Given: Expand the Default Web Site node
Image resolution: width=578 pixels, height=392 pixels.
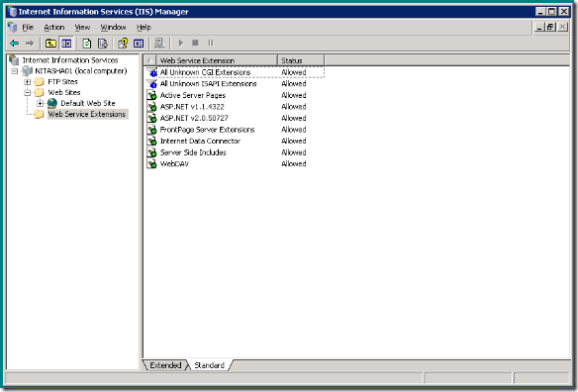Looking at the screenshot, I should [x=41, y=103].
